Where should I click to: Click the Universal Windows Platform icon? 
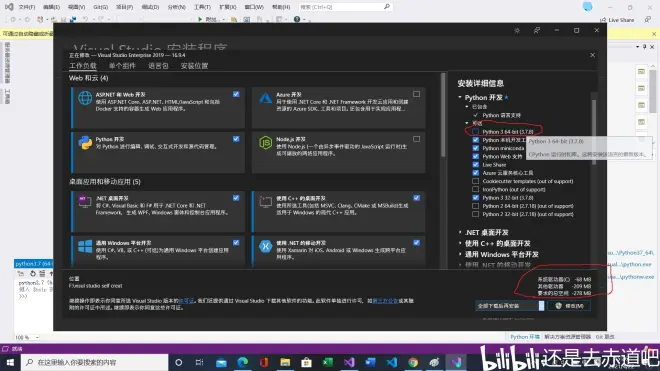pyautogui.click(x=85, y=246)
